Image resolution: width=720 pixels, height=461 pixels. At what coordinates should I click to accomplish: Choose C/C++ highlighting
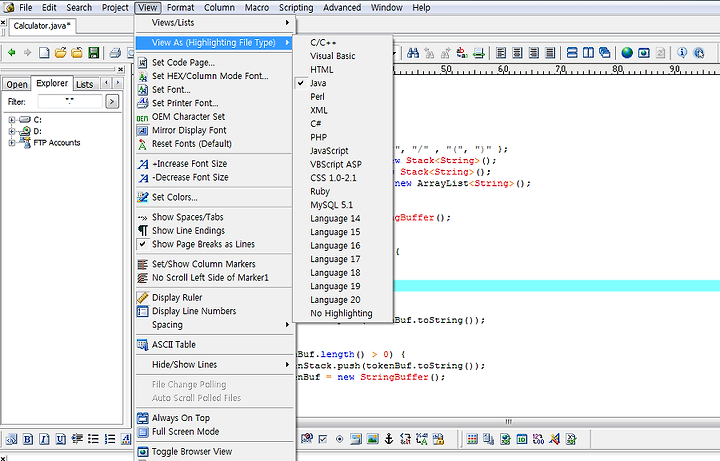pyautogui.click(x=343, y=43)
